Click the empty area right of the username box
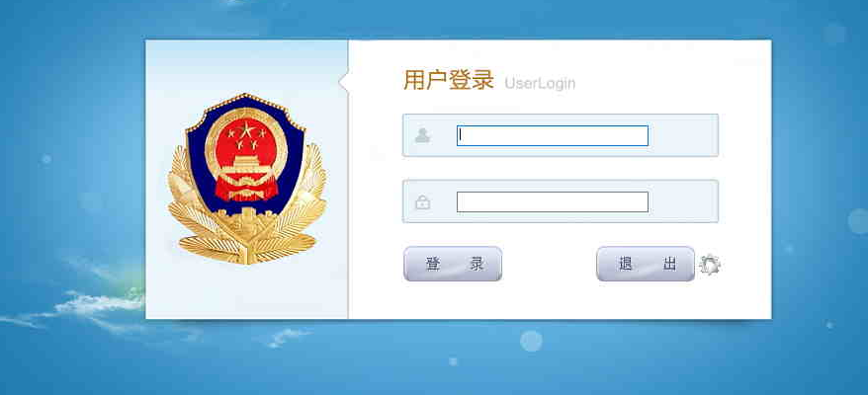The image size is (868, 395). (683, 135)
